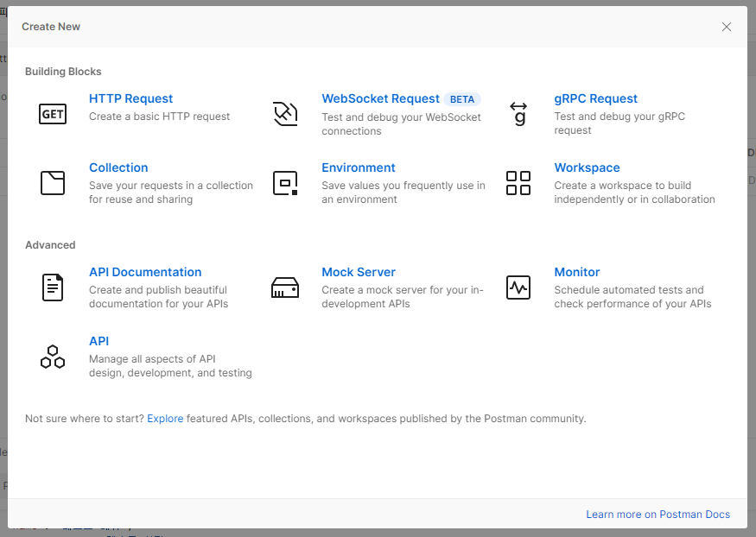Click 'Create and publish beautiful documentation' text
The image size is (756, 537).
click(158, 297)
